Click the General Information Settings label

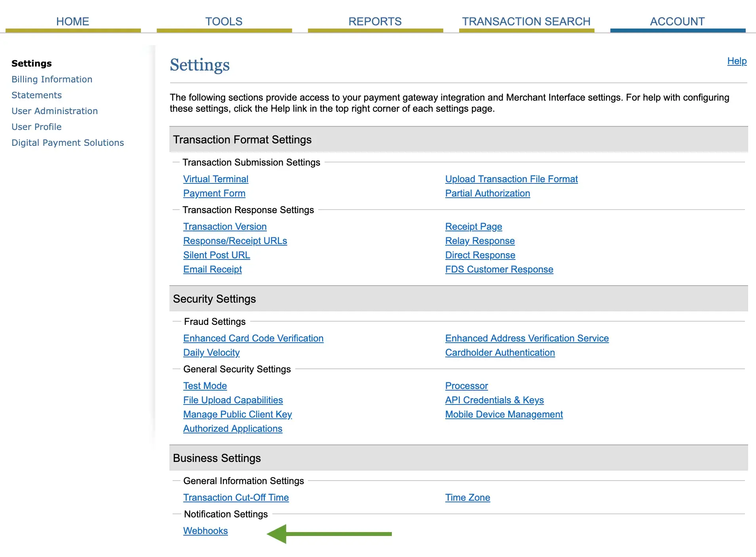(x=243, y=481)
